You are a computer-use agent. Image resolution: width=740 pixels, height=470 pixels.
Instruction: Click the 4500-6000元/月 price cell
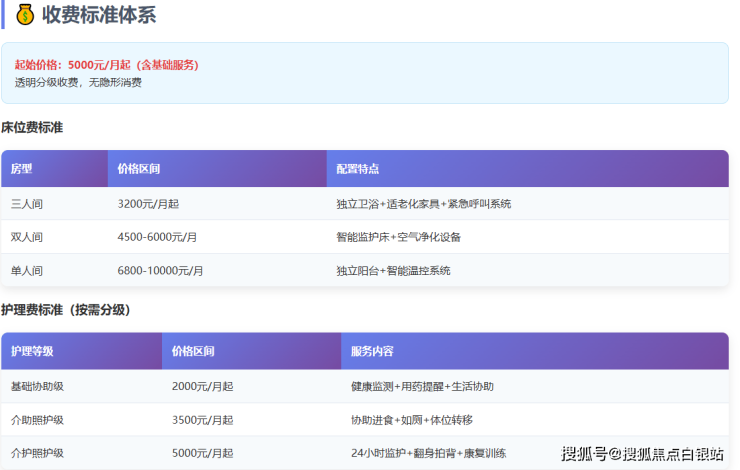157,238
